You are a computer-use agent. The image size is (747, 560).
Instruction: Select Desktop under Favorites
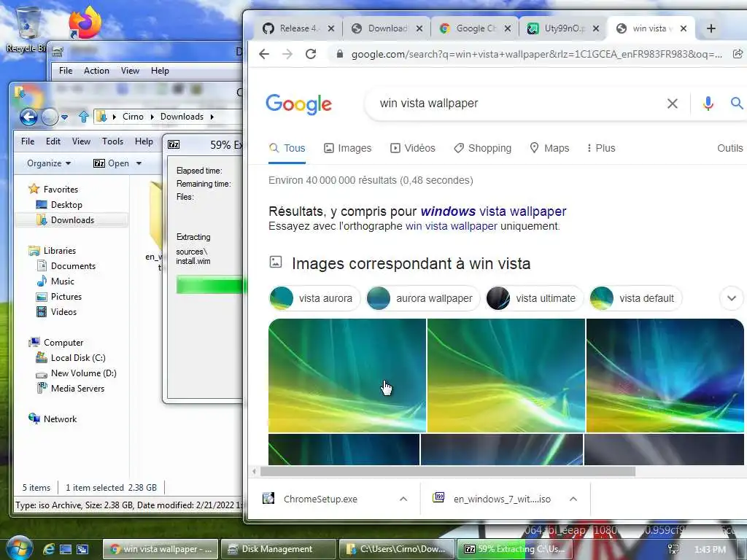point(66,205)
